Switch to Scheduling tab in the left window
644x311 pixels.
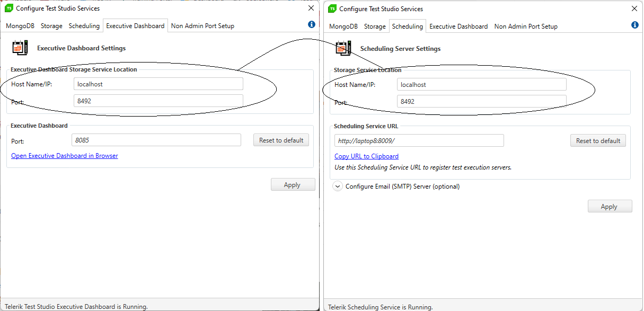pyautogui.click(x=84, y=26)
